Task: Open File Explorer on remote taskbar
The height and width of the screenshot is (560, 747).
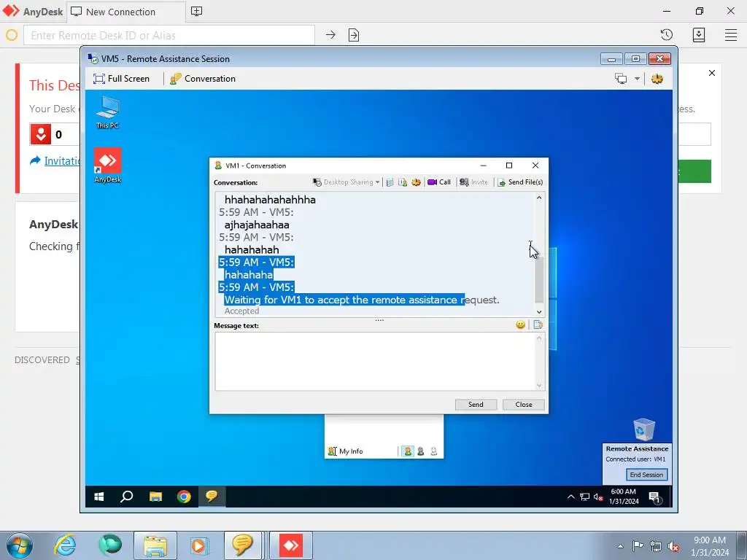Action: coord(155,497)
